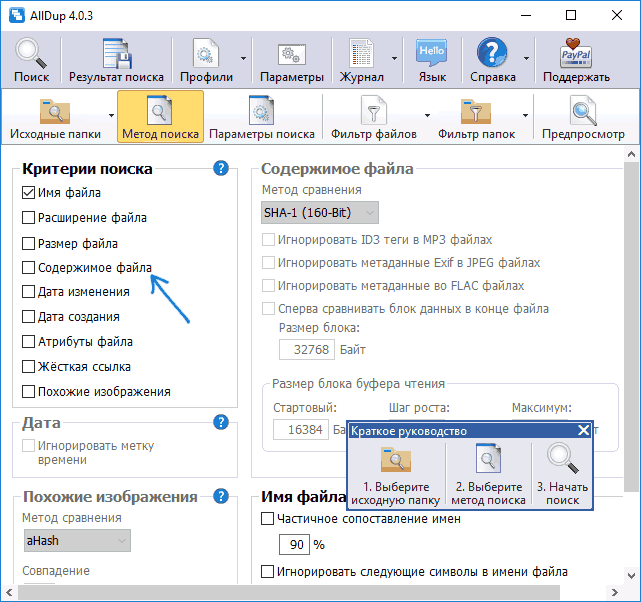This screenshot has height=602, width=641.
Task: Enable the Похожие изображения checkbox
Action: coord(28,392)
